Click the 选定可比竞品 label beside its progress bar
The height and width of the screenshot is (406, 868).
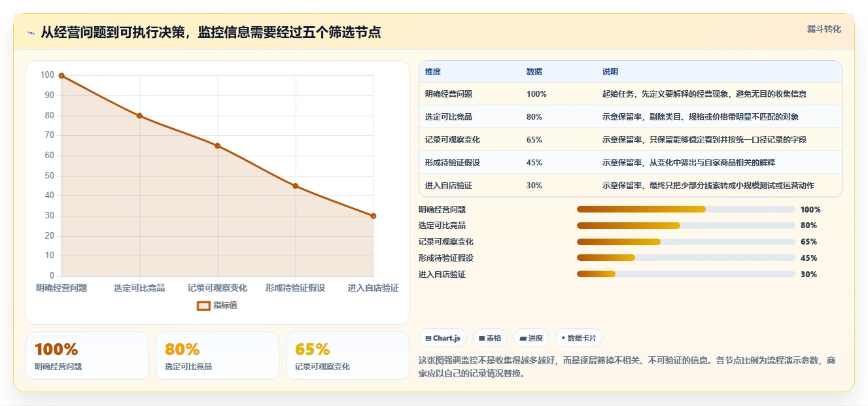pyautogui.click(x=442, y=226)
